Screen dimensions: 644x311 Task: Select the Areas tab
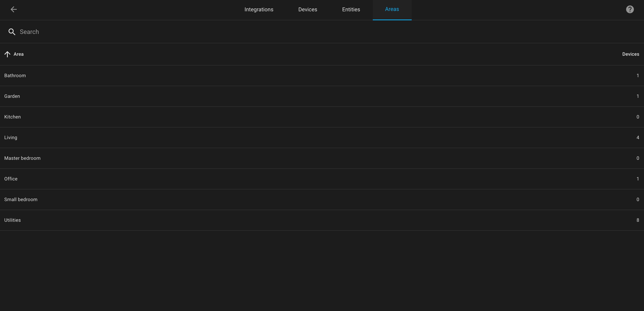pyautogui.click(x=392, y=10)
